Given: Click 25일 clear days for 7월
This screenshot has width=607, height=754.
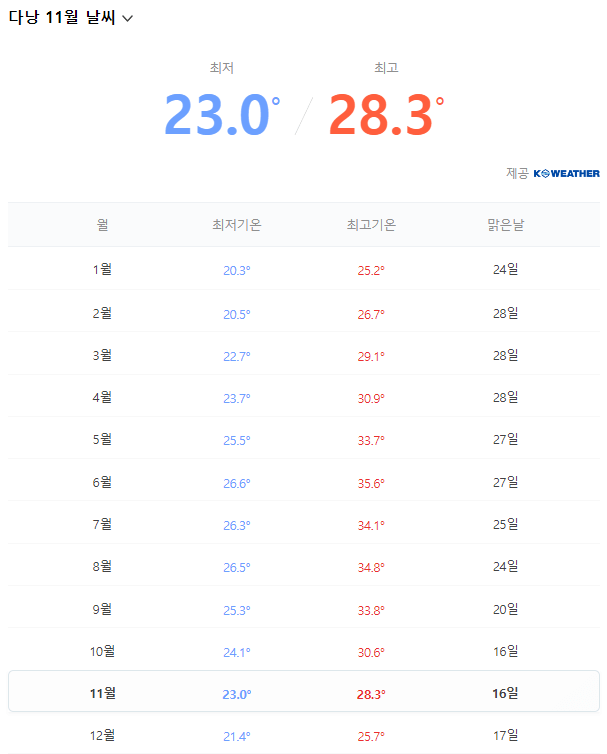Looking at the screenshot, I should (x=506, y=524).
